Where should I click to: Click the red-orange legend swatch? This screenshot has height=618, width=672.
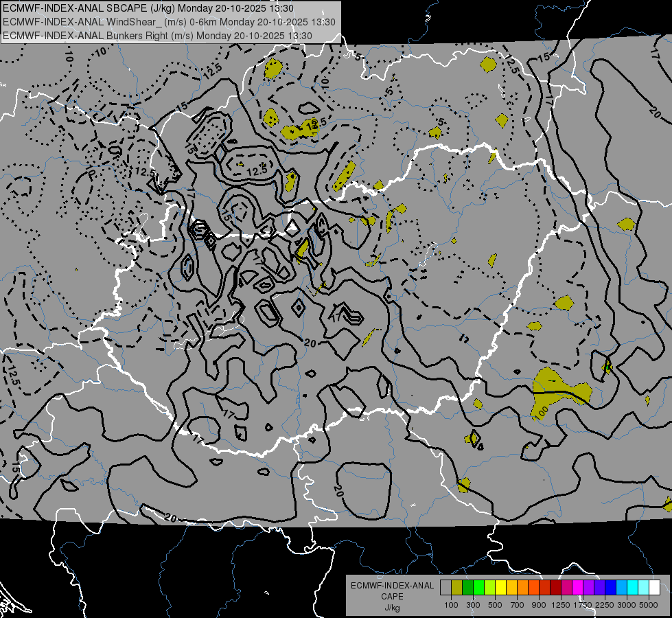(533, 588)
